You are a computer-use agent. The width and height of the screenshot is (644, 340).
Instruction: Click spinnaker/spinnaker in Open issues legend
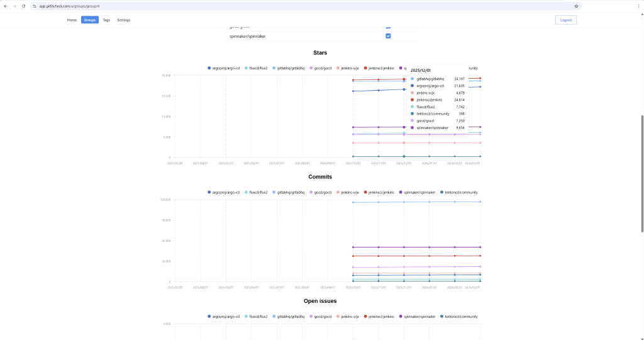tap(417, 317)
